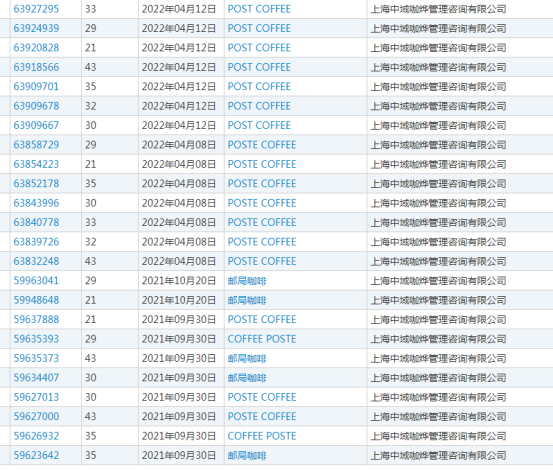Open application number 59637888
Viewport: 553px width, 470px height.
tap(36, 319)
